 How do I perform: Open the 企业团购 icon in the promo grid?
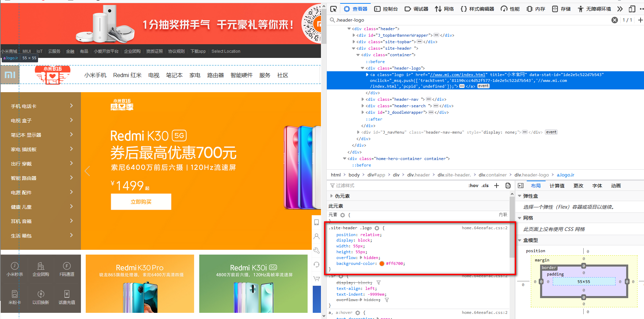[x=41, y=269]
